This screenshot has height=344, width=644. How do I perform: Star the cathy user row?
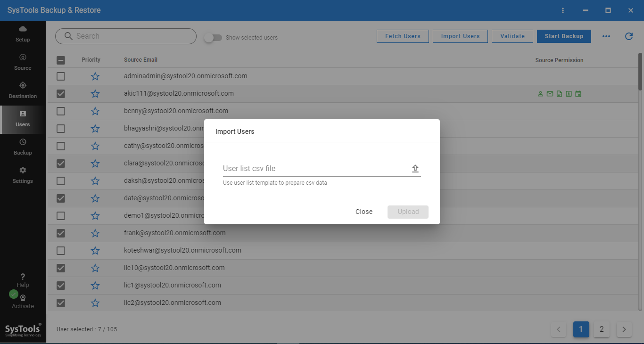[95, 146]
